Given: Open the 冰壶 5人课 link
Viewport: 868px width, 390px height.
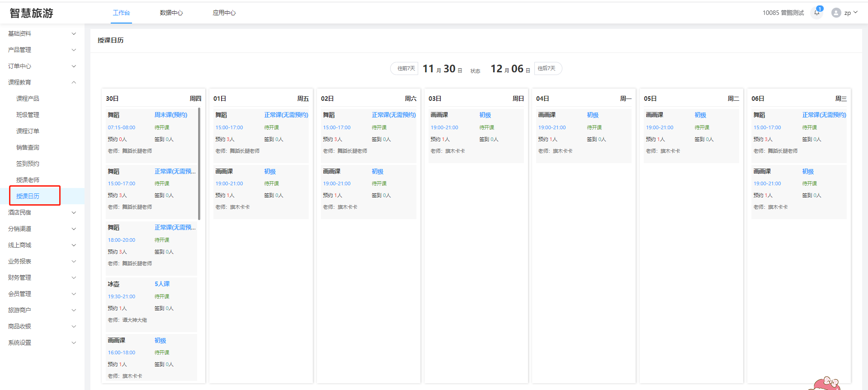Looking at the screenshot, I should 162,284.
